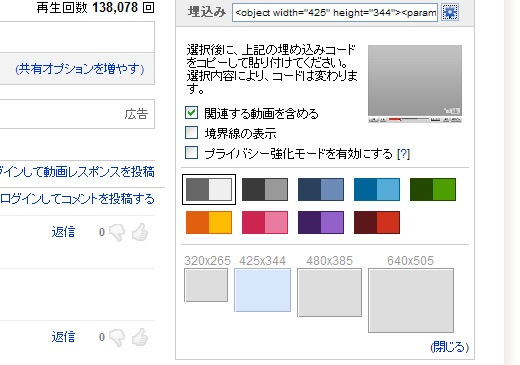
Task: Click 共有オプションを増やす link
Action: pyautogui.click(x=80, y=69)
